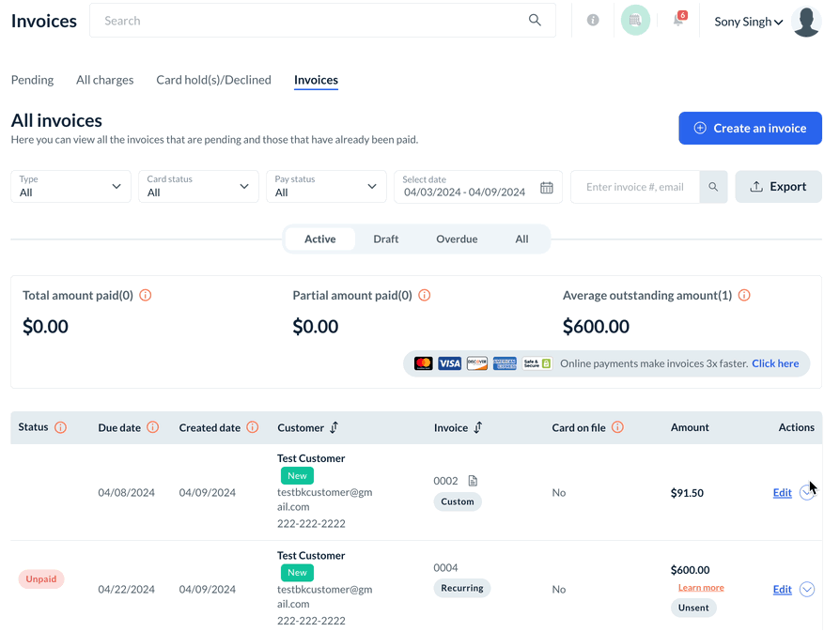Click the Card on file info icon
The width and height of the screenshot is (840, 632).
click(617, 427)
